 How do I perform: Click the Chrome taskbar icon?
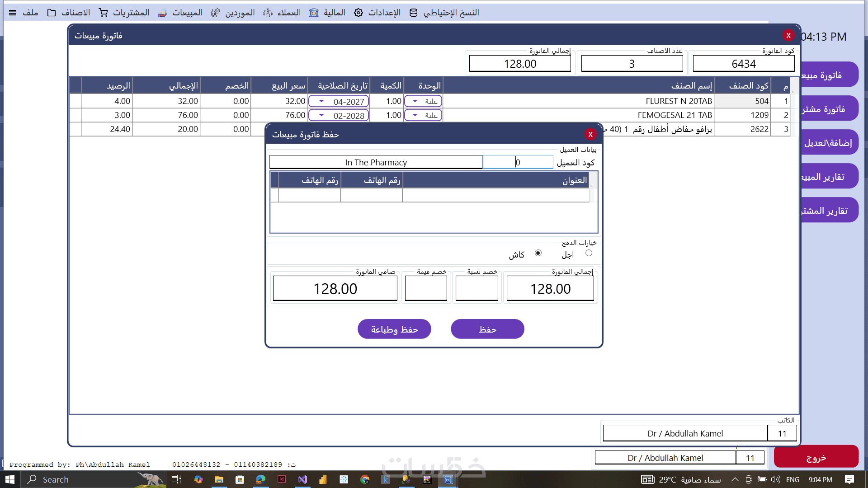[x=365, y=479]
